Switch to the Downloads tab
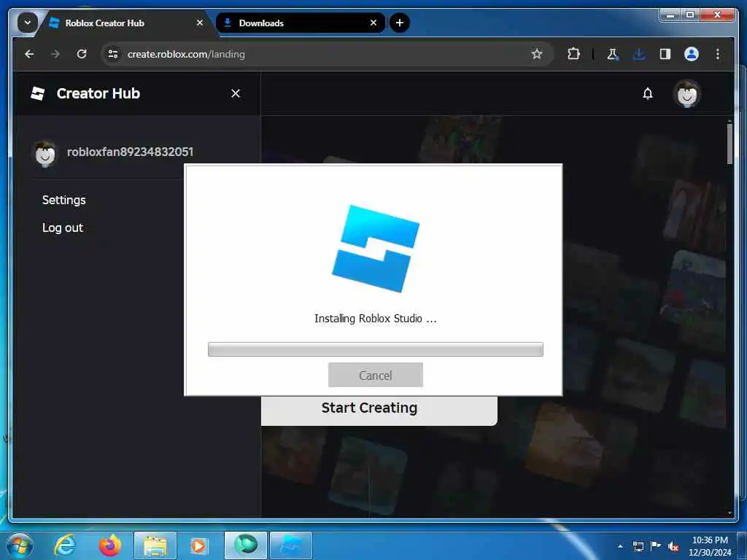This screenshot has width=747, height=560. [x=301, y=23]
